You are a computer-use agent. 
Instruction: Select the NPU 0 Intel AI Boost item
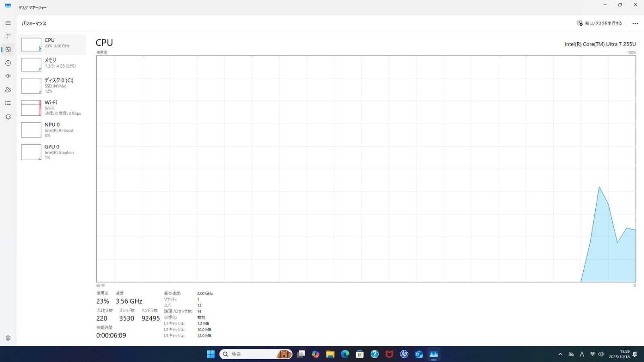coord(52,130)
